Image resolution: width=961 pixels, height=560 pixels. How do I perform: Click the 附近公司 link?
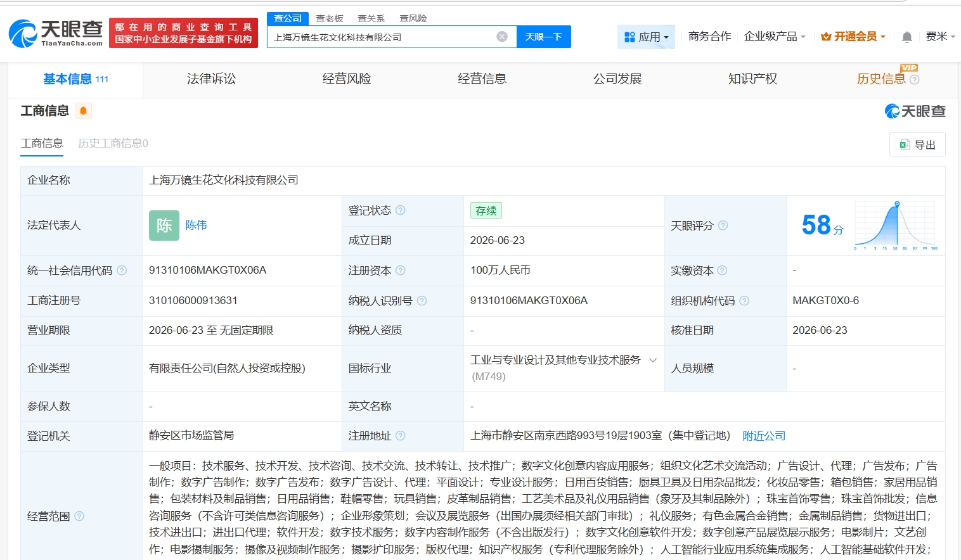click(x=764, y=436)
